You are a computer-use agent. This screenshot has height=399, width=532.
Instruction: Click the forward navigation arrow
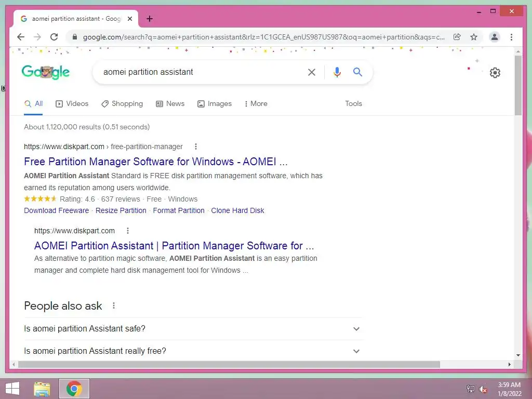(37, 37)
